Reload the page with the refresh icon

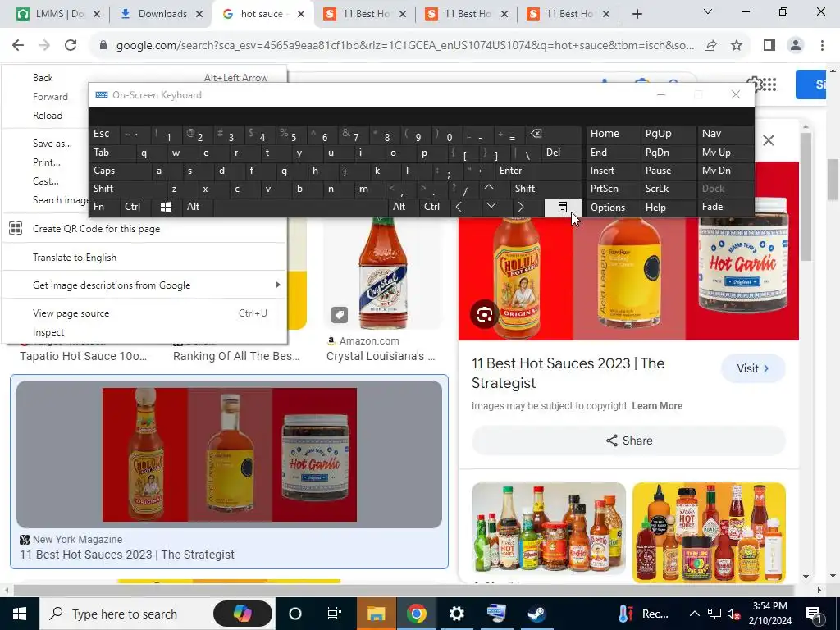click(x=71, y=46)
